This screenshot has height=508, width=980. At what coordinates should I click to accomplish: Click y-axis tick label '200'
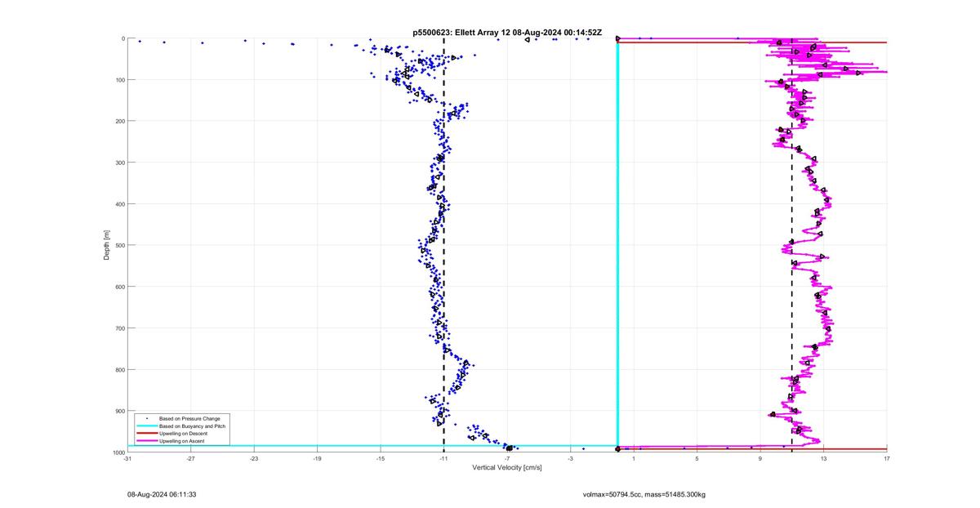[x=119, y=121]
